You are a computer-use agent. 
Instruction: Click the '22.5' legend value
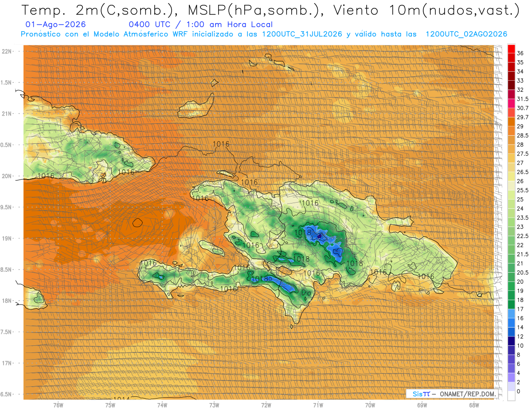coord(523,236)
